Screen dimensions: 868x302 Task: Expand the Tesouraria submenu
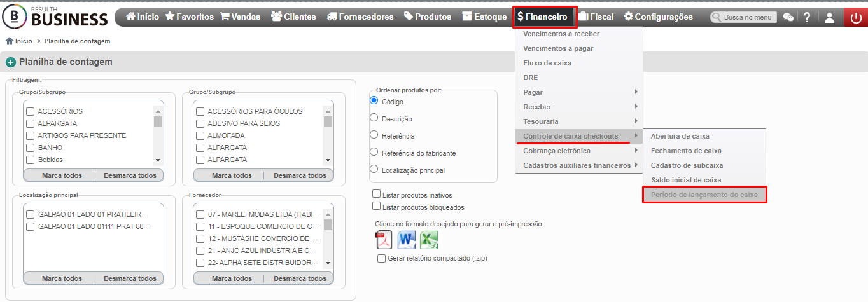(579, 121)
